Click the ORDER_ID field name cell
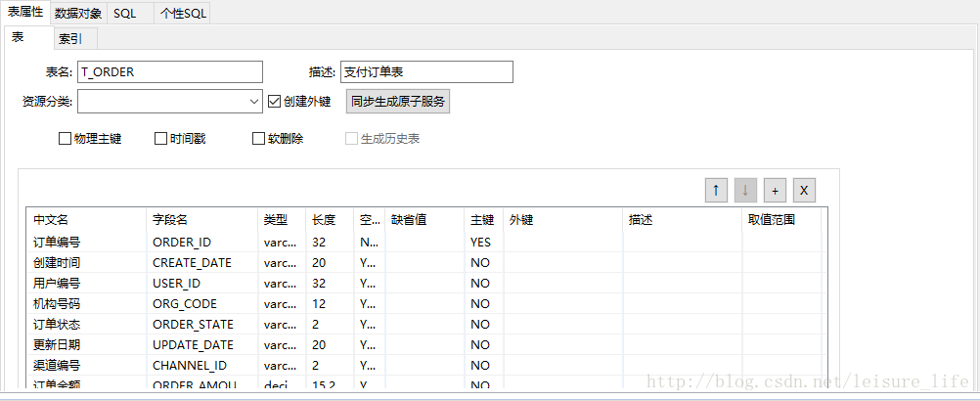This screenshot has height=401, width=980. (201, 242)
